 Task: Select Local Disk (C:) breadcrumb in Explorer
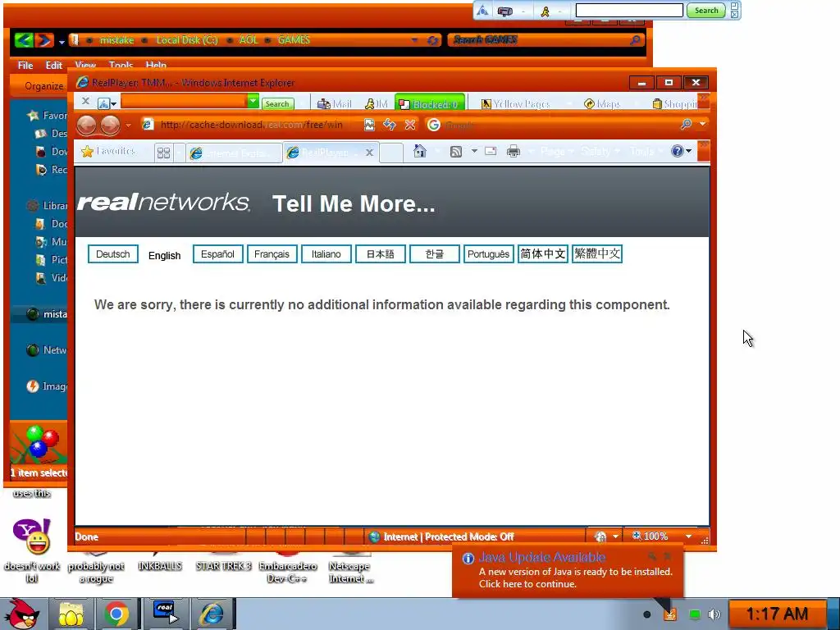coord(187,39)
